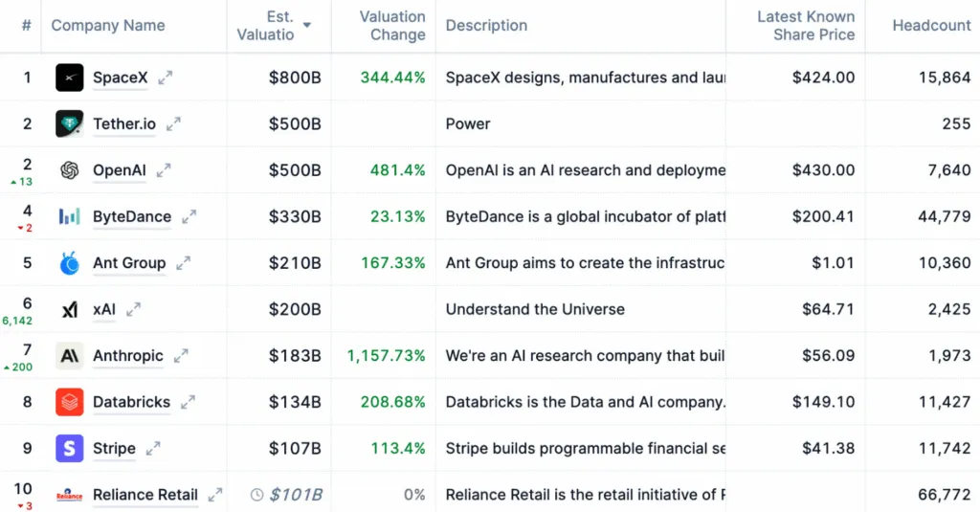The image size is (980, 512).
Task: Click the ByteDance logo icon
Action: (x=70, y=216)
